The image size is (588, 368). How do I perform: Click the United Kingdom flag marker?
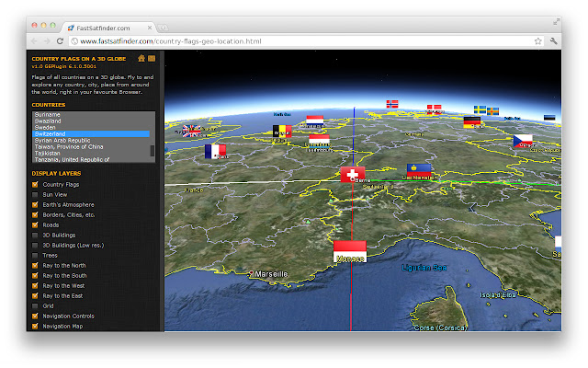click(192, 131)
